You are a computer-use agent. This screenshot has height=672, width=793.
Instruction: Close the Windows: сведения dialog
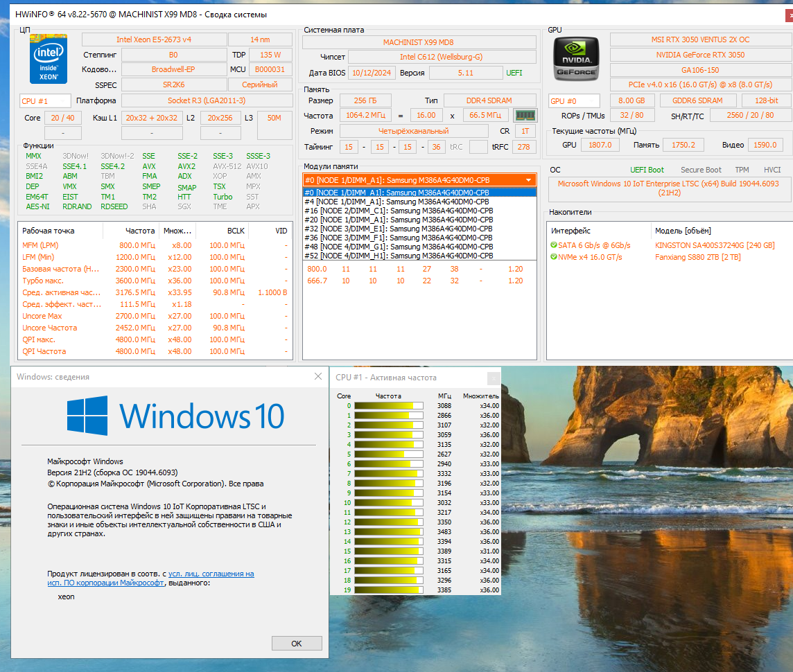click(318, 376)
